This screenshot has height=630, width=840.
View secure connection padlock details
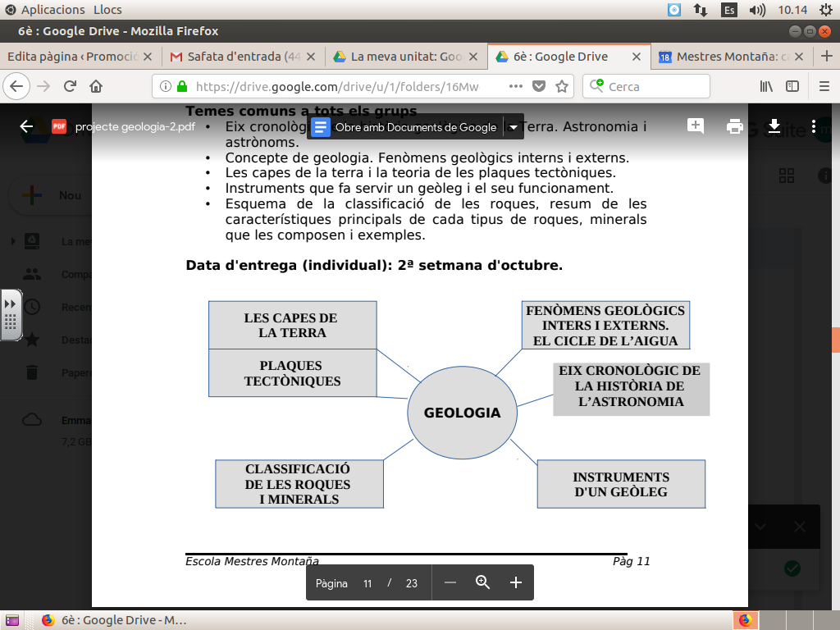click(182, 86)
